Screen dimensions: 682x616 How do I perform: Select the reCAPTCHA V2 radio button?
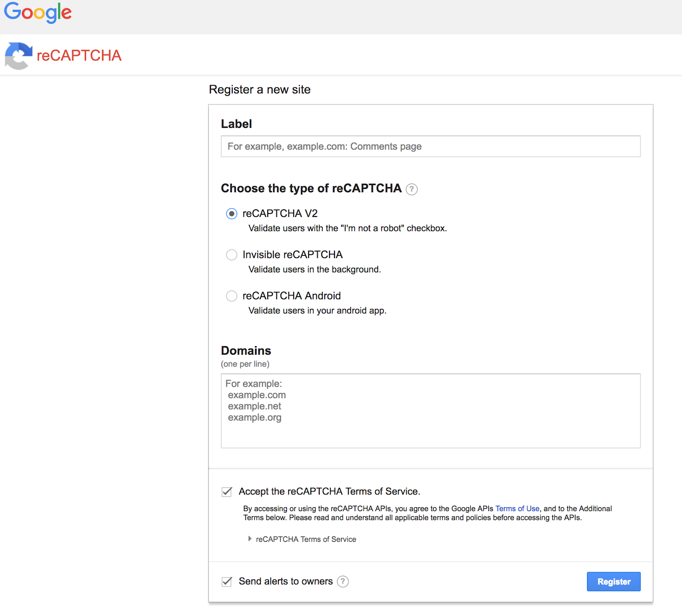click(231, 214)
